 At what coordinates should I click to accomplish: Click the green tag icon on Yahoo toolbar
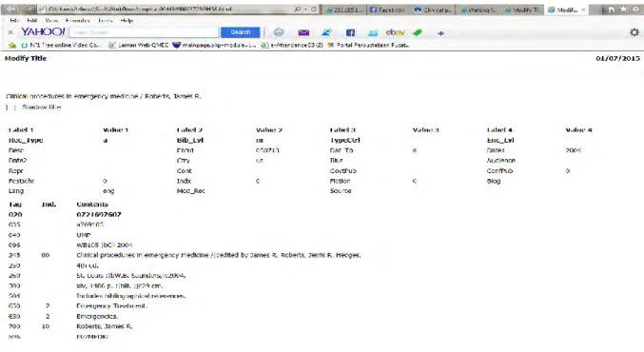tap(418, 32)
